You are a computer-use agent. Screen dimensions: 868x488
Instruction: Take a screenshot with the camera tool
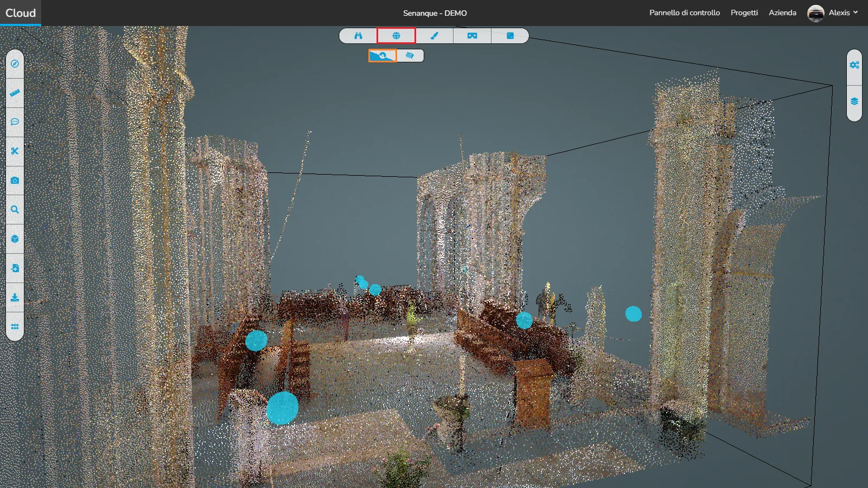coord(15,181)
